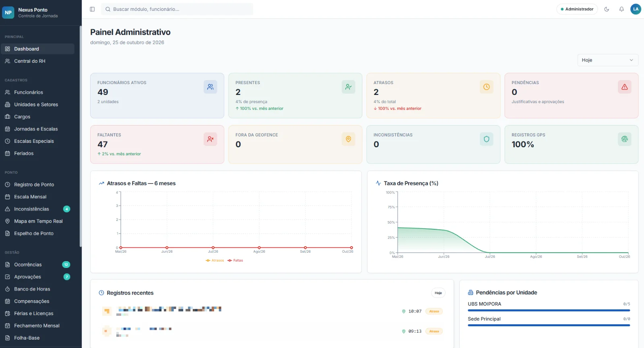Image resolution: width=644 pixels, height=348 pixels.
Task: Click the Pendências alert triangle icon
Action: point(625,87)
